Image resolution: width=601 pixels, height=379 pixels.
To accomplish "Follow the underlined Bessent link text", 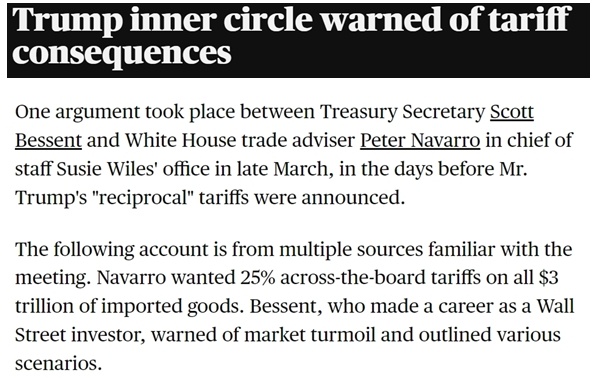I will (48, 140).
